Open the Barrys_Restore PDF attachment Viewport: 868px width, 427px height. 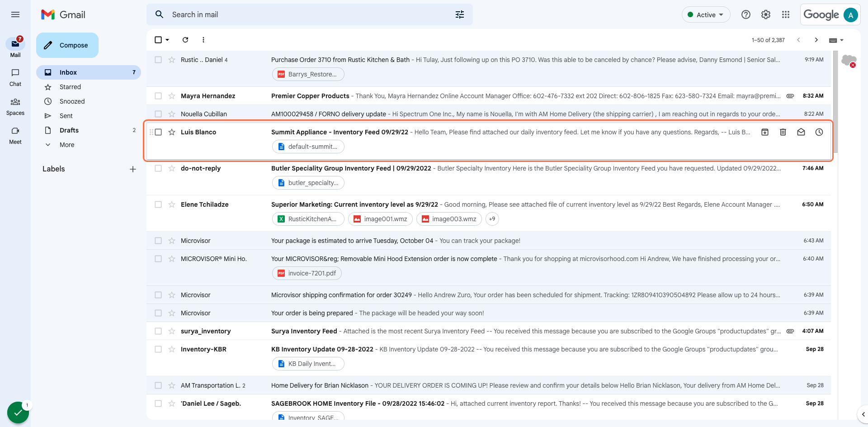(308, 74)
